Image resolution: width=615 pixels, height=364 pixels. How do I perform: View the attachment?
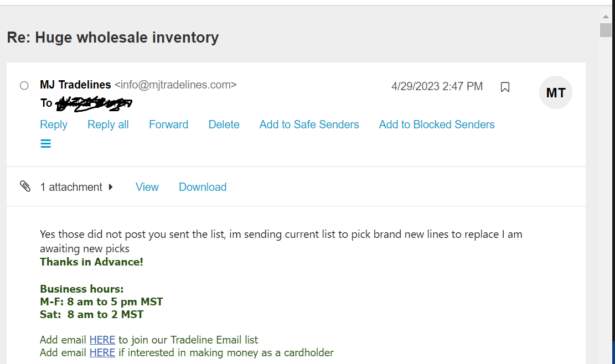[x=147, y=187]
